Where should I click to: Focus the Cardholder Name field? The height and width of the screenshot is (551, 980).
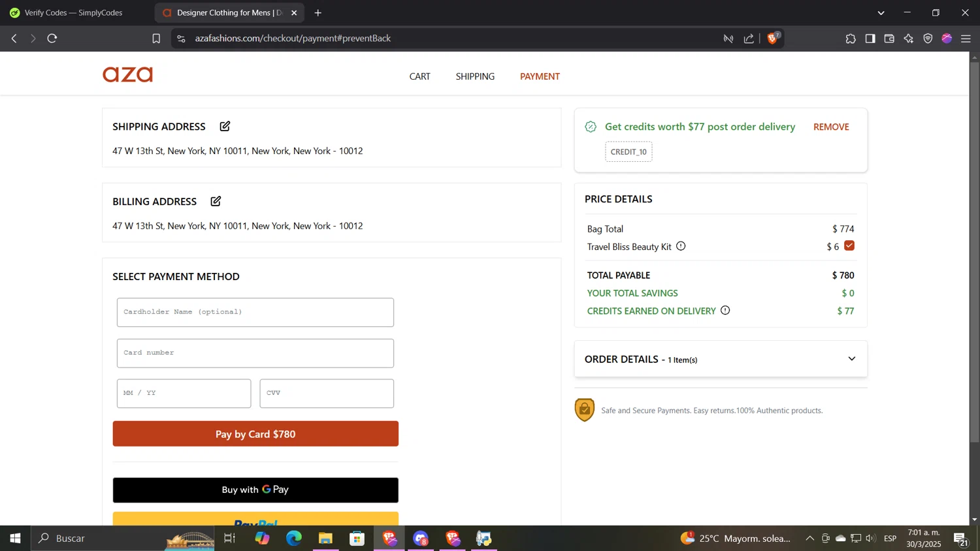pyautogui.click(x=255, y=312)
